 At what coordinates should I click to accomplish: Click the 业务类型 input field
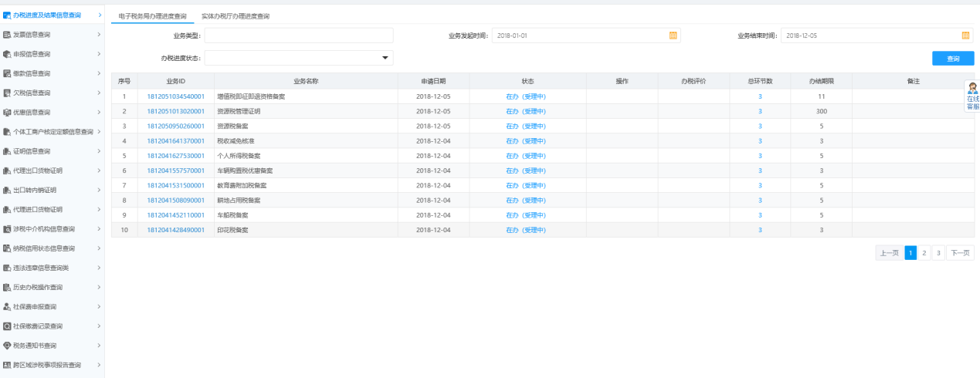tap(299, 35)
